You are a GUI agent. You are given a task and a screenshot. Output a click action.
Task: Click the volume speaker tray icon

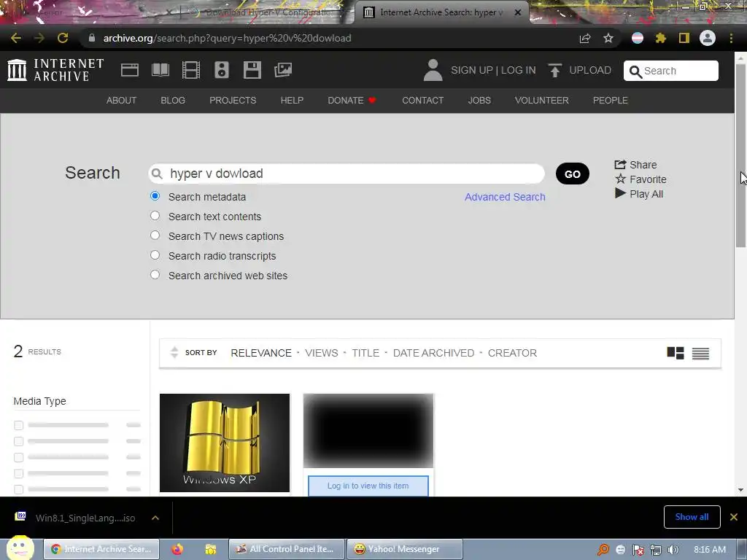click(x=673, y=550)
